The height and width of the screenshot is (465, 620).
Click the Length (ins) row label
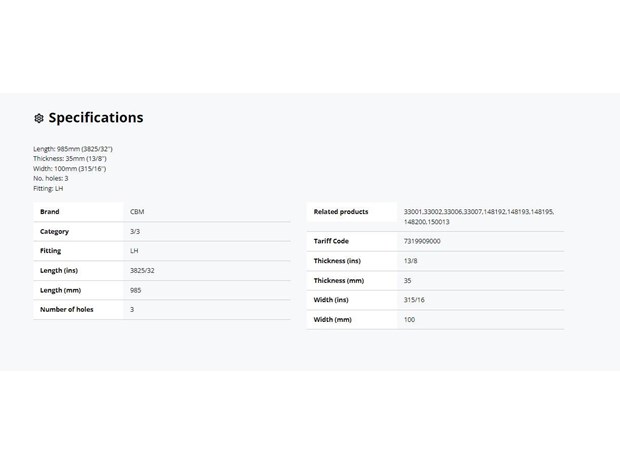coord(59,270)
